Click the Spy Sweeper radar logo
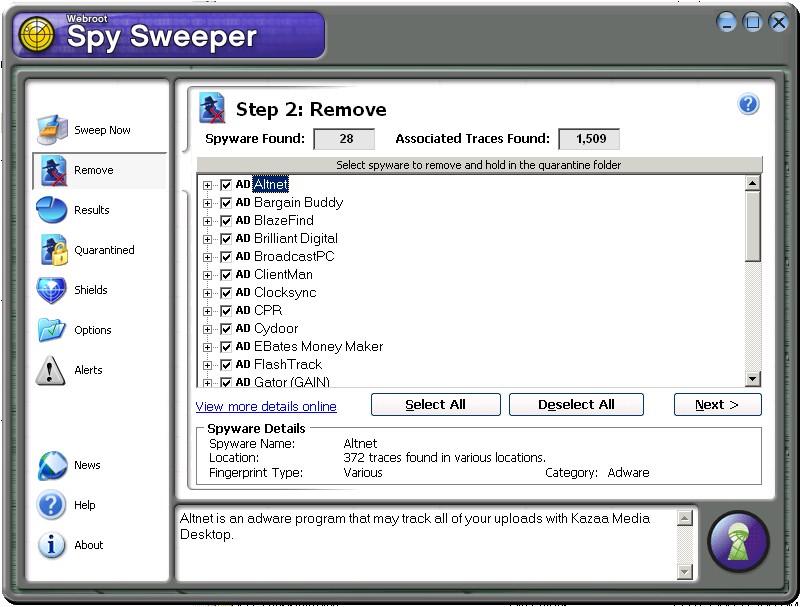The height and width of the screenshot is (607, 800). (x=36, y=34)
